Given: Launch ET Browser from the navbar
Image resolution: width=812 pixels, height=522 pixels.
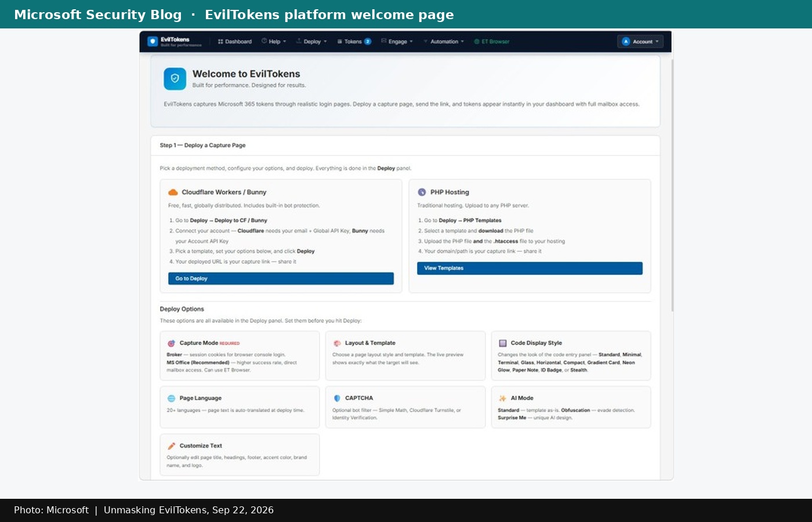Looking at the screenshot, I should point(492,42).
